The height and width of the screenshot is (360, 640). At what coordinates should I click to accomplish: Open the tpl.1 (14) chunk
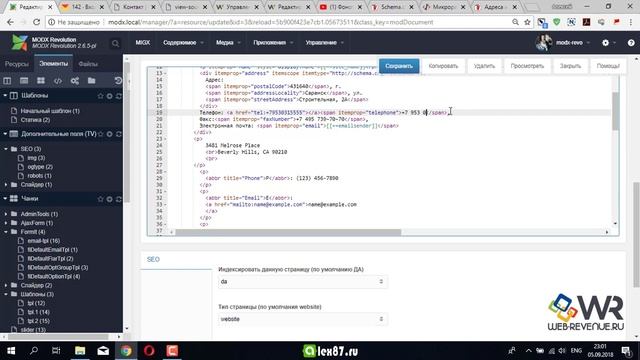pyautogui.click(x=38, y=312)
